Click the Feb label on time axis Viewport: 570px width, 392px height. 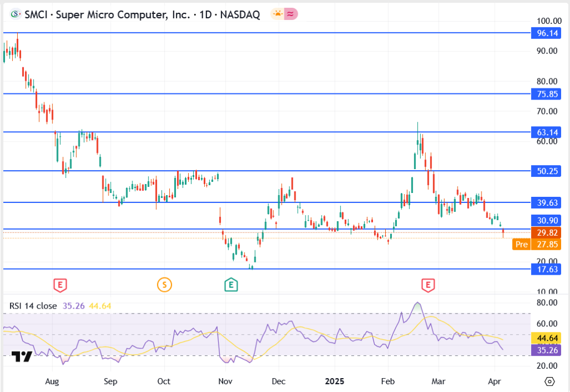point(388,381)
